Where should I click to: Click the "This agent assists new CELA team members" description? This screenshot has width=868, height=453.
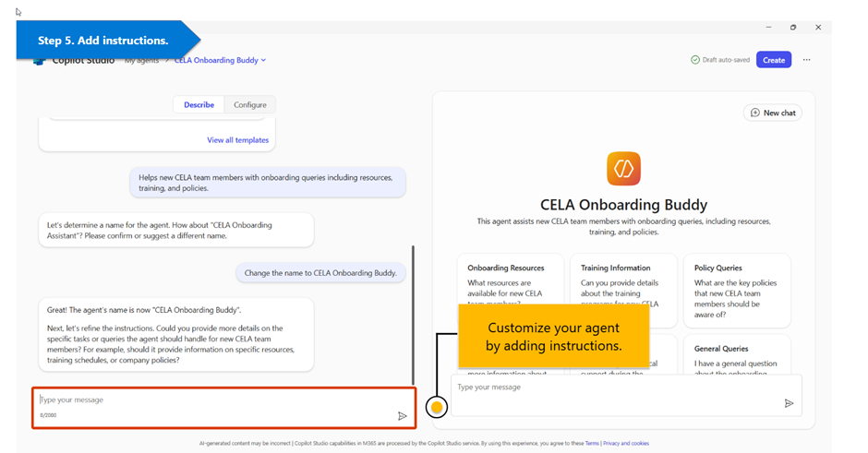pyautogui.click(x=624, y=226)
